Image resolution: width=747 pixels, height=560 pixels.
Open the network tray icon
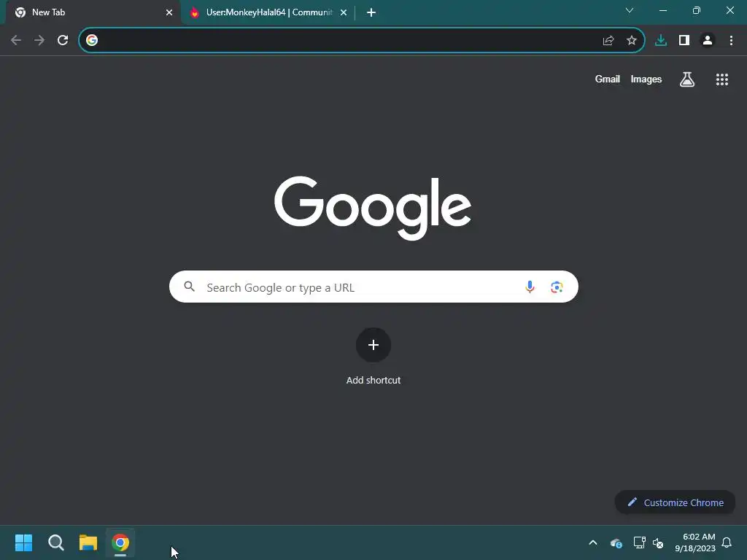[639, 542]
